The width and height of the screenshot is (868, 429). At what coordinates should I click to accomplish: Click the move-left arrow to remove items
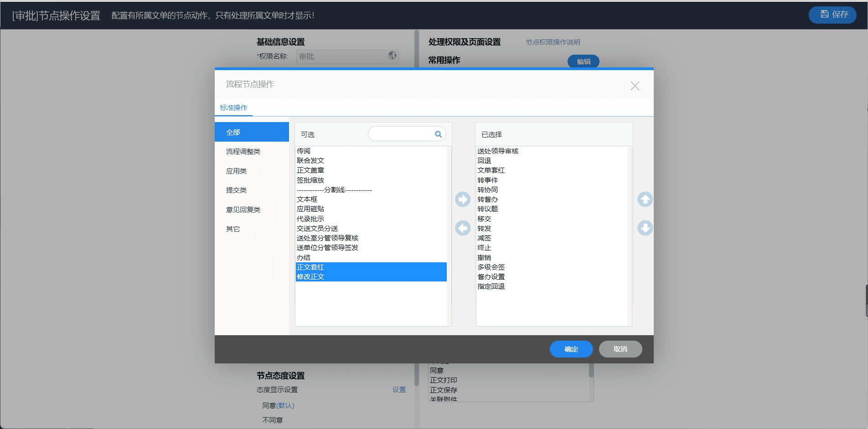point(463,228)
